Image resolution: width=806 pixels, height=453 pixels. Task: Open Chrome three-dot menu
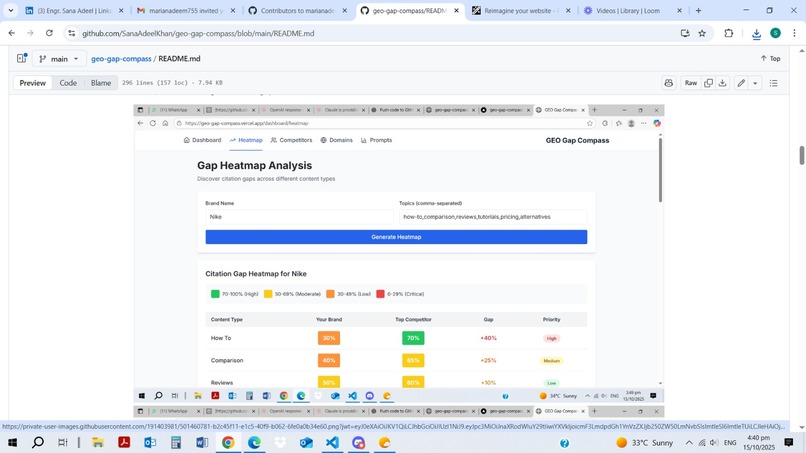coord(794,33)
